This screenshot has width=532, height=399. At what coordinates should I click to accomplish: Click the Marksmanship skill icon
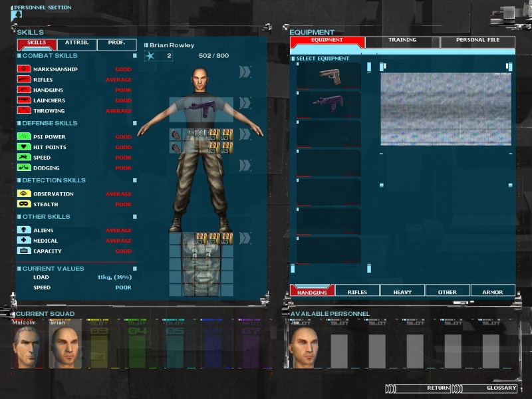[24, 69]
